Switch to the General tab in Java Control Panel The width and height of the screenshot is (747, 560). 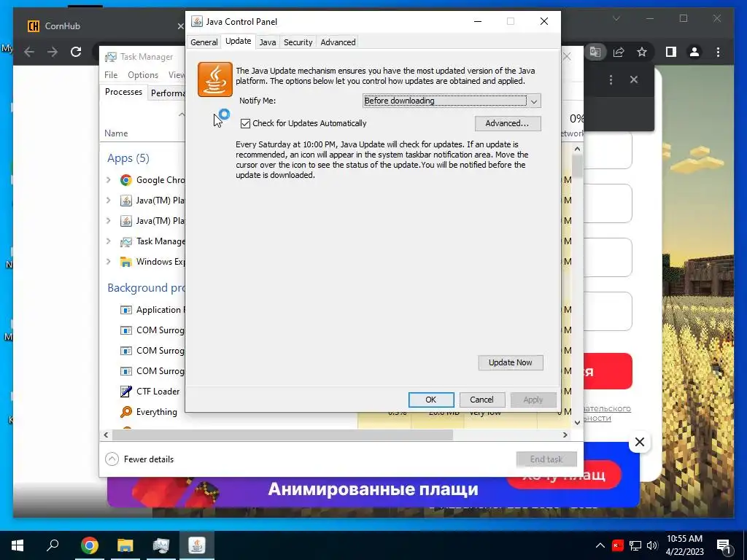(x=204, y=42)
